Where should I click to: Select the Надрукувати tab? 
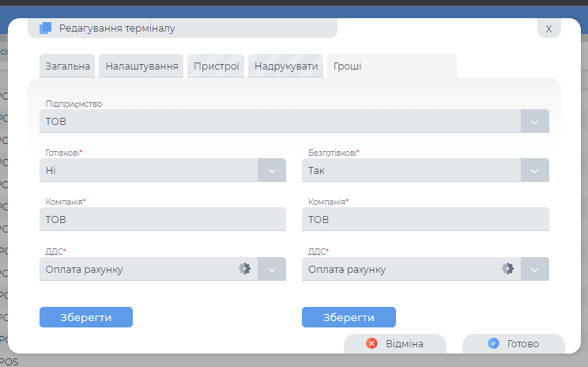point(286,66)
